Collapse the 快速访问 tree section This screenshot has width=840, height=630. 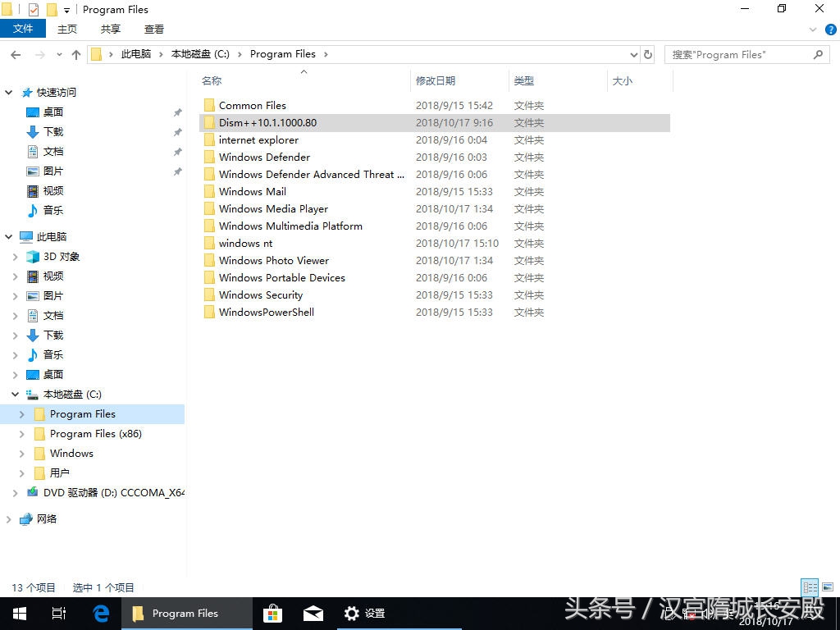pyautogui.click(x=8, y=93)
